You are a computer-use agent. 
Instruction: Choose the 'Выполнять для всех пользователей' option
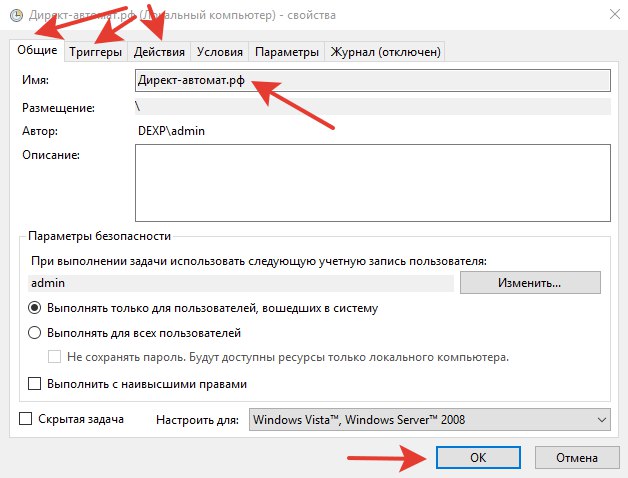[34, 333]
